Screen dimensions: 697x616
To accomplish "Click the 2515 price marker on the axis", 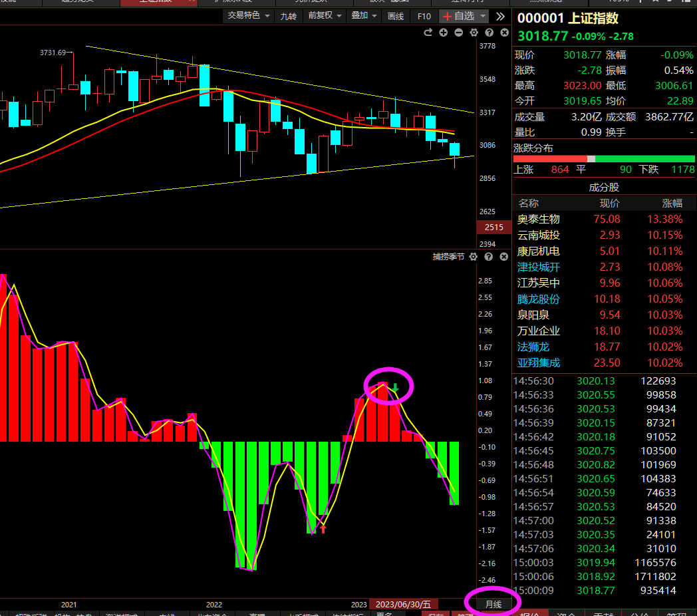I will click(494, 228).
